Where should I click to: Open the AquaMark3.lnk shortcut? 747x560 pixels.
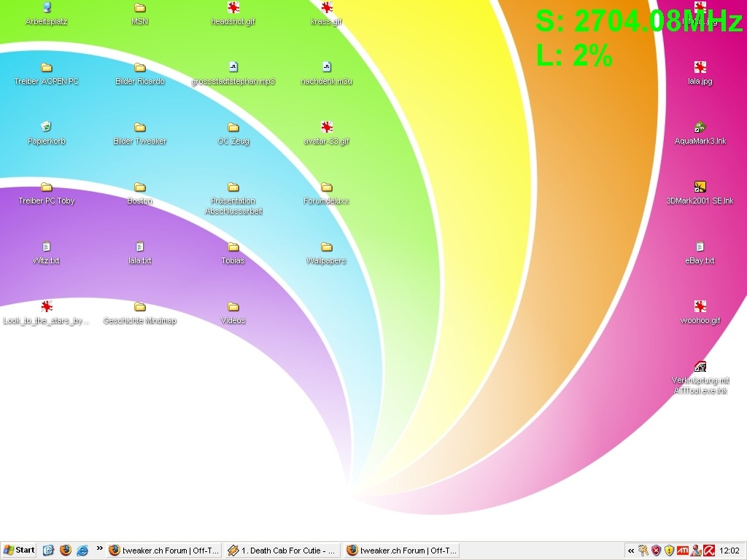click(x=700, y=128)
